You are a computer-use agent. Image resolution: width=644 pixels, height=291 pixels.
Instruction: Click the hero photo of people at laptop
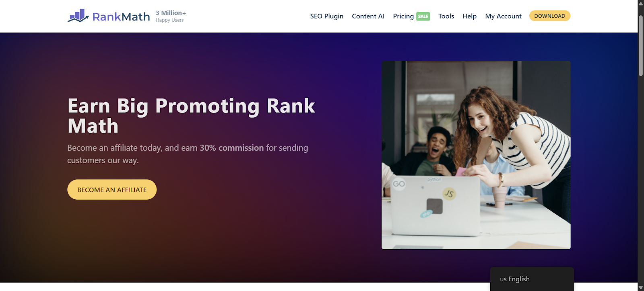[x=476, y=155]
